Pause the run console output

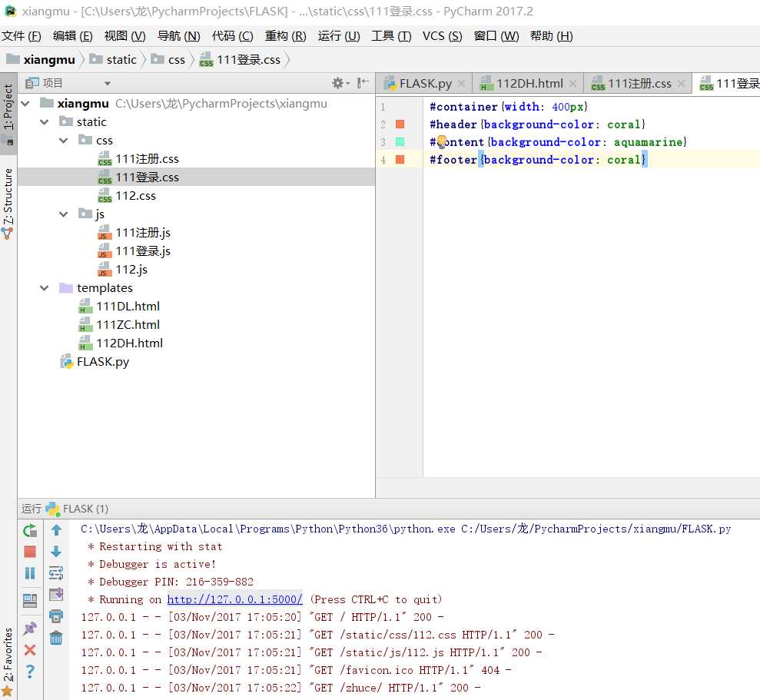point(30,573)
